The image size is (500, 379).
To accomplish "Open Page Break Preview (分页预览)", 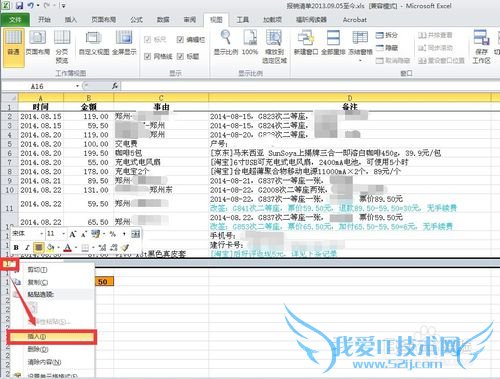I will click(62, 47).
